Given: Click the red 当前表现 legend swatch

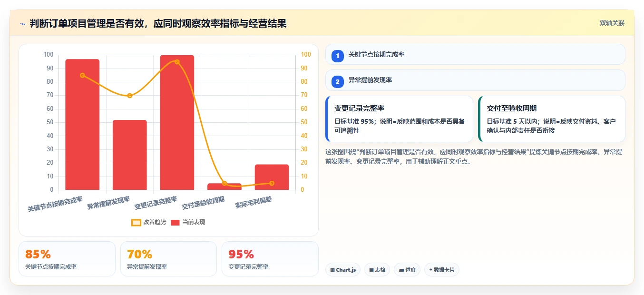Looking at the screenshot, I should (x=176, y=222).
